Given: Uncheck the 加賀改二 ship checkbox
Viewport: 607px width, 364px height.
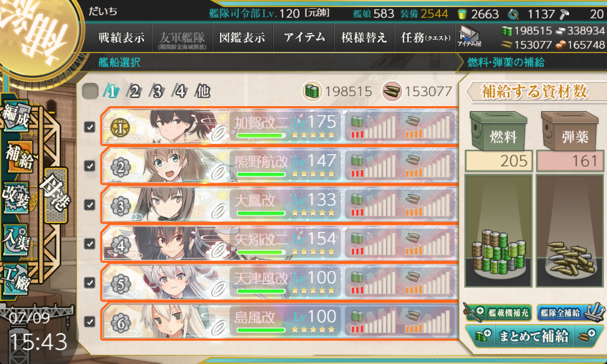Looking at the screenshot, I should click(x=90, y=127).
